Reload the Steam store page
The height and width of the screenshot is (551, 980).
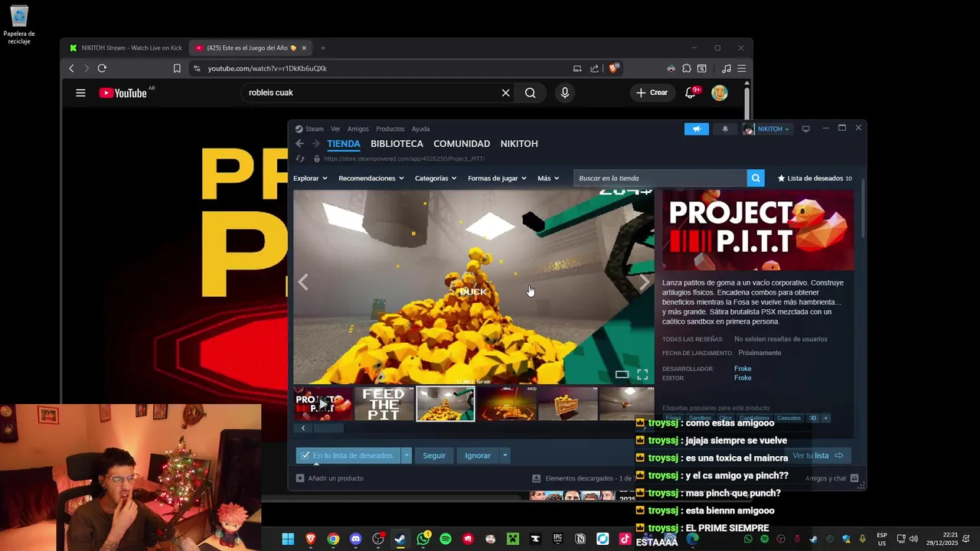[x=300, y=158]
